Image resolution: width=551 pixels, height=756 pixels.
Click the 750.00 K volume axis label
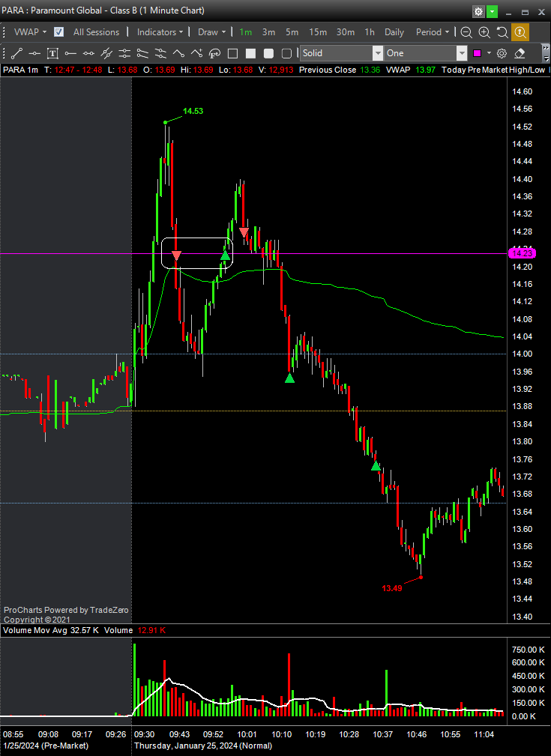coord(528,650)
